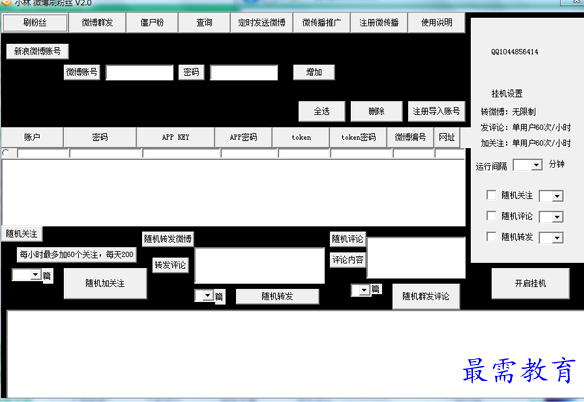The image size is (584, 402).
Task: Click the token column header
Action: [301, 137]
